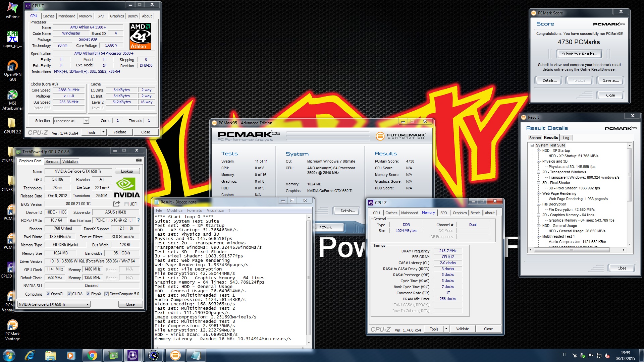Collapse the HDD - XP Startup node
The width and height of the screenshot is (644, 362).
(538, 151)
